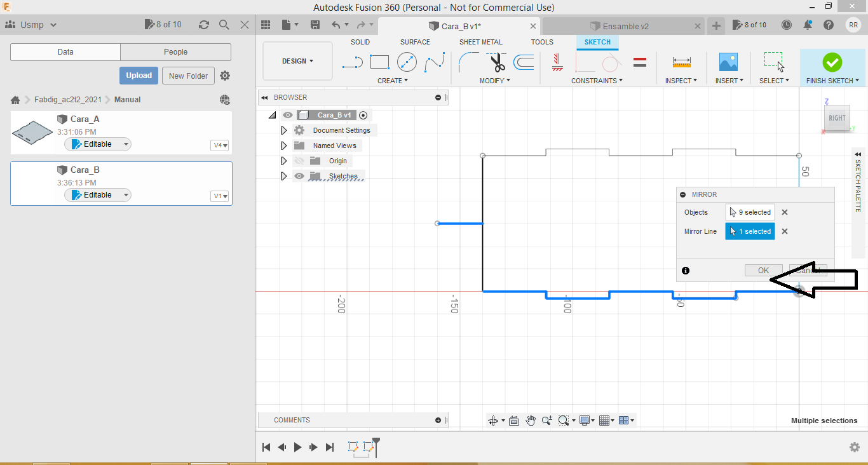Image resolution: width=868 pixels, height=465 pixels.
Task: Switch to the Surface tab
Action: (415, 42)
